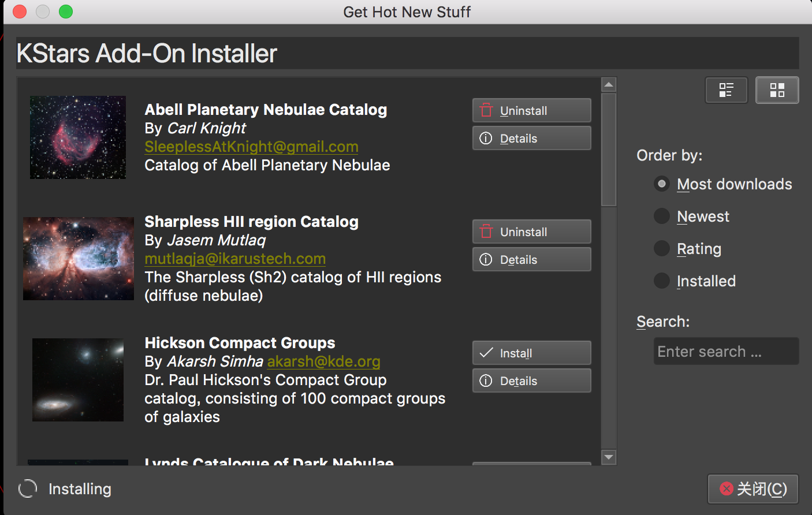Click Hickson Compact Groups title

click(x=240, y=343)
